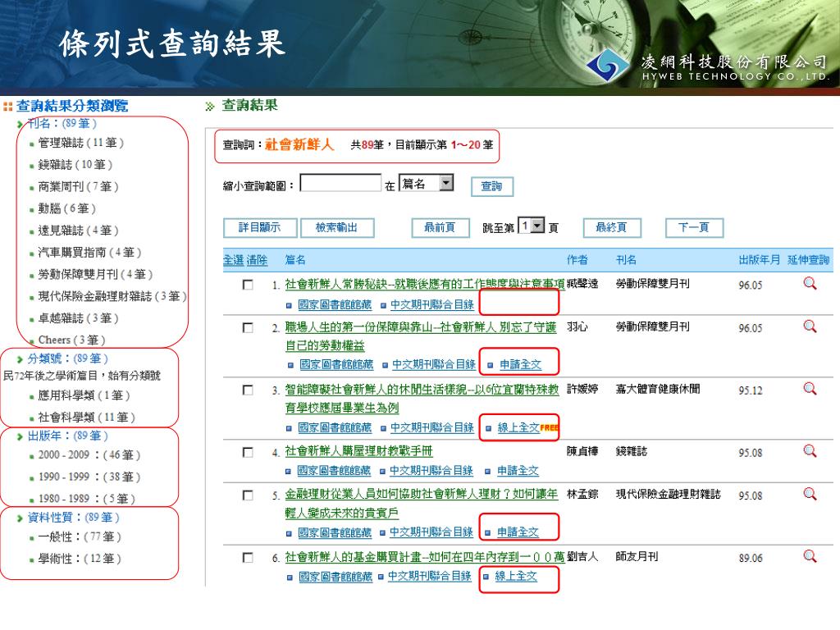
Task: Filter publication year 1980 - 1989 (5筆)
Action: pos(86,498)
